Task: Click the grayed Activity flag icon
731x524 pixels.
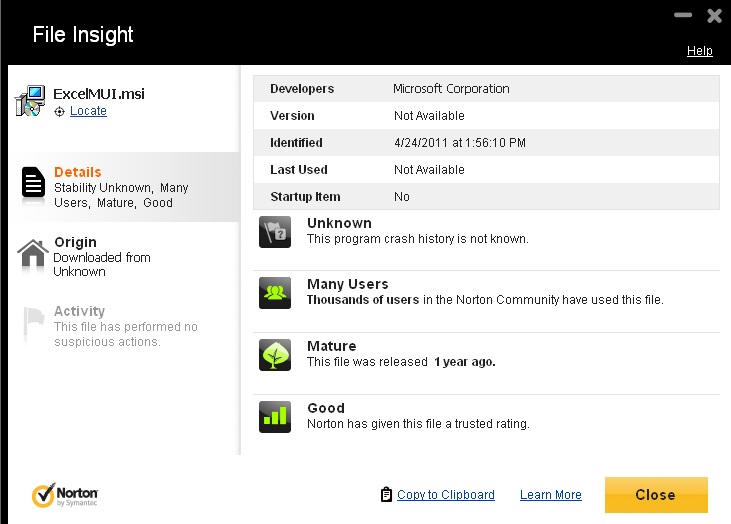Action: 34,320
